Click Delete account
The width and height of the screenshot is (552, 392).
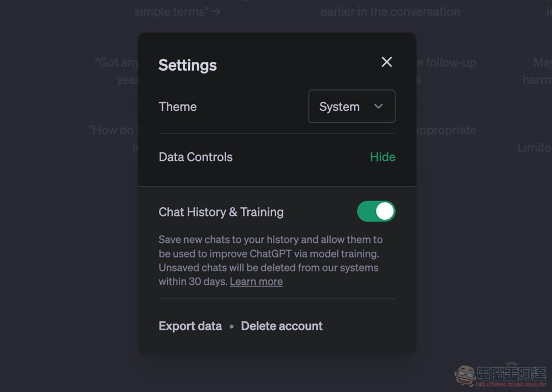282,326
